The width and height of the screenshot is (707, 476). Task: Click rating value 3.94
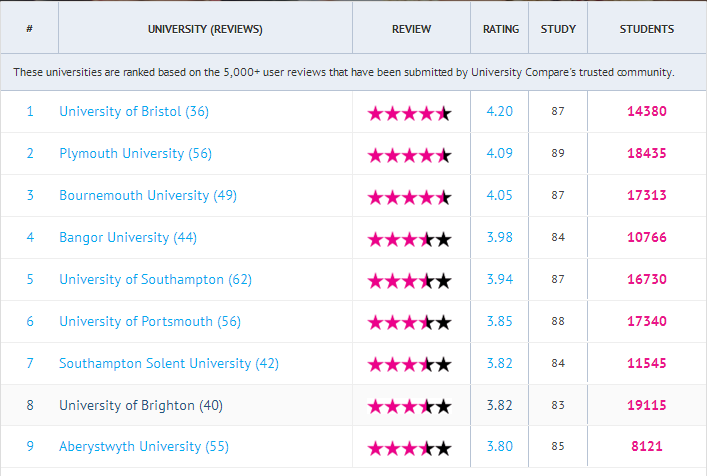500,279
